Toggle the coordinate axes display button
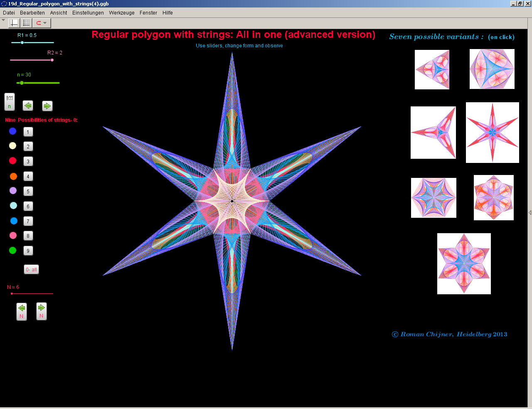 point(14,23)
